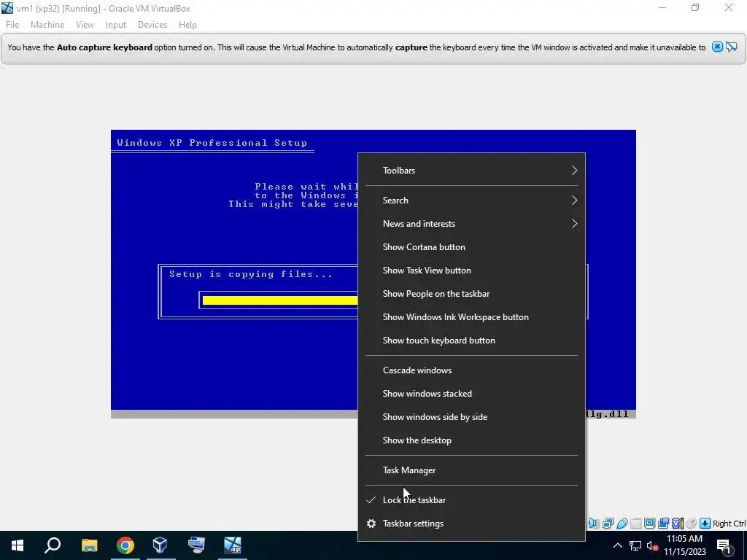Screen dimensions: 747x560
Task: Select the xp VM taskbar icon
Action: pyautogui.click(x=233, y=545)
